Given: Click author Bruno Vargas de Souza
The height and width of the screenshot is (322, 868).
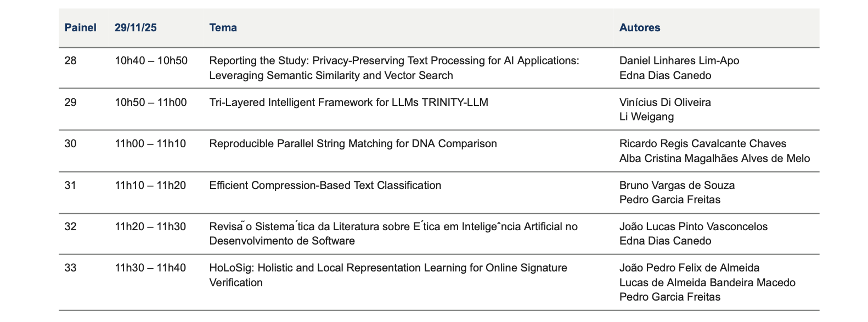Looking at the screenshot, I should click(x=677, y=185).
